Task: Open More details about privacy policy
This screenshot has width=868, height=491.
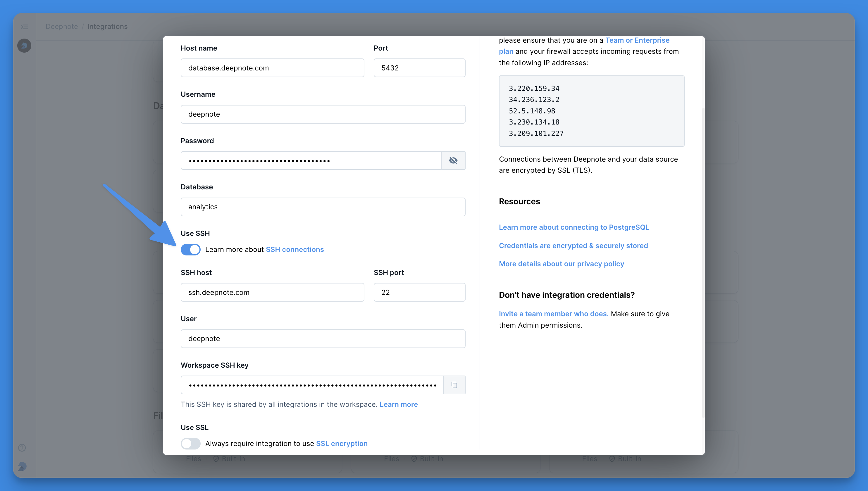Action: pyautogui.click(x=561, y=264)
